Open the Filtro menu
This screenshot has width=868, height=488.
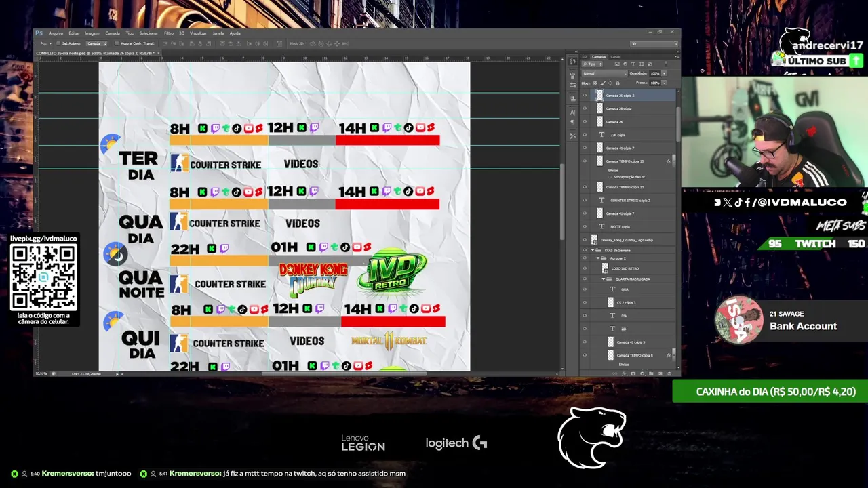tap(169, 33)
